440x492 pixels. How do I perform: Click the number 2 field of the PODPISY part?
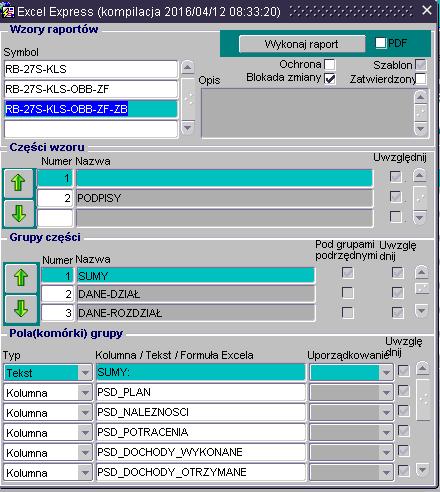tap(55, 198)
